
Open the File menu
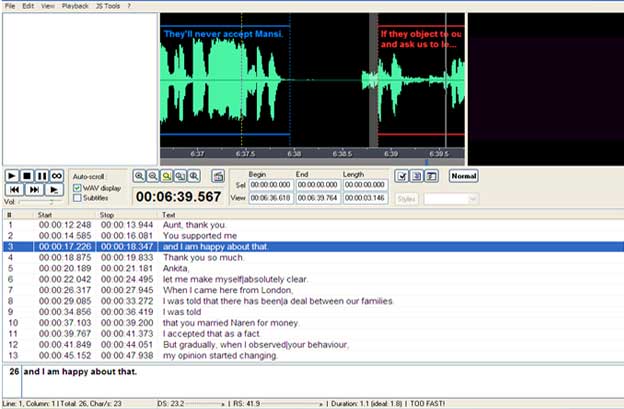pyautogui.click(x=10, y=6)
